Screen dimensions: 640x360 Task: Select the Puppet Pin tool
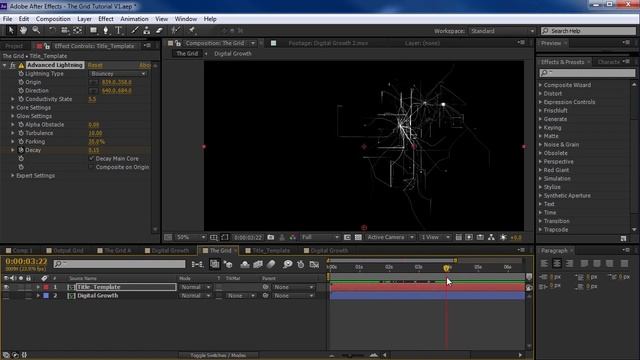(192, 30)
